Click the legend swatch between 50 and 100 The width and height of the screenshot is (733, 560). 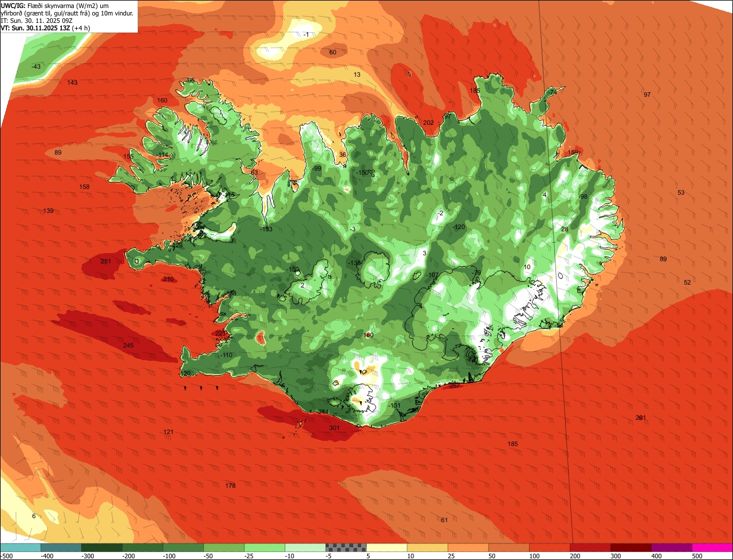pos(509,547)
